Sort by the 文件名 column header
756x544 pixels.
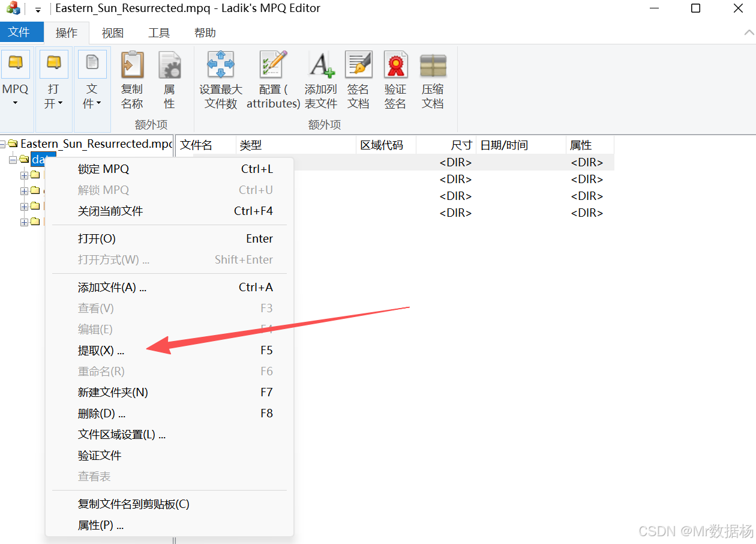206,145
